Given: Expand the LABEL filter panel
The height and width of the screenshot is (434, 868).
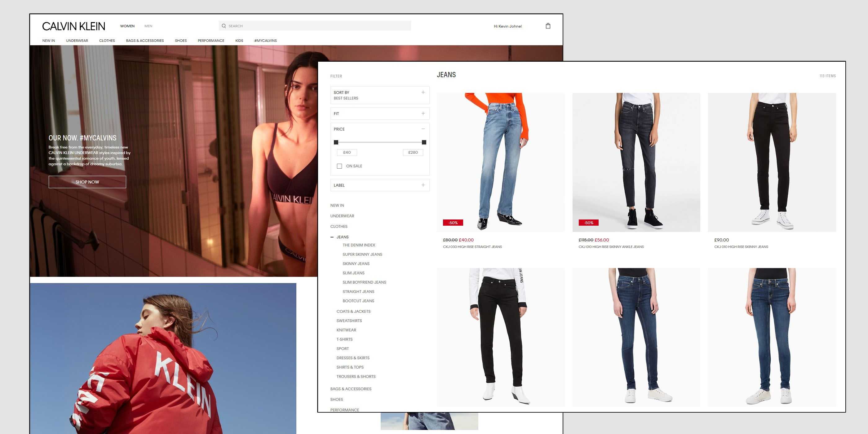Looking at the screenshot, I should point(380,185).
